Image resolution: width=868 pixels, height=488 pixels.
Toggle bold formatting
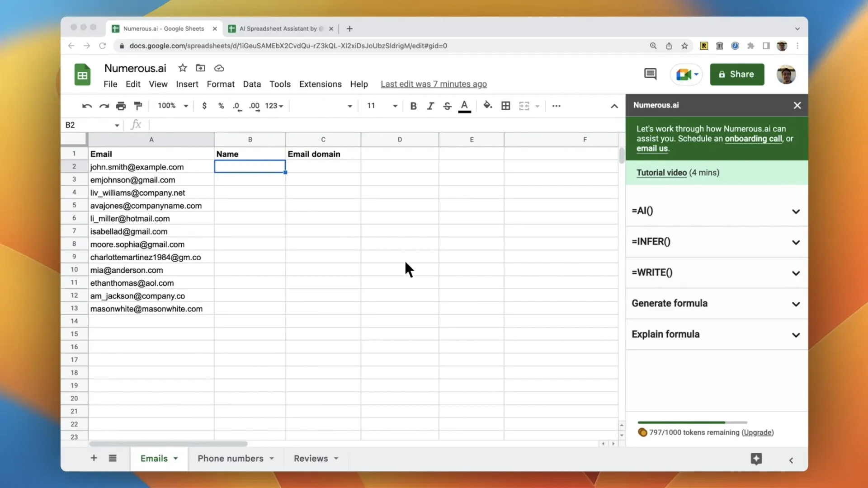(413, 106)
